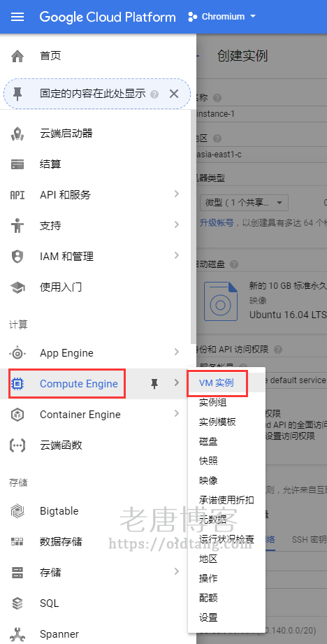
Task: Expand the App Engine submenu arrow
Action: (x=177, y=352)
